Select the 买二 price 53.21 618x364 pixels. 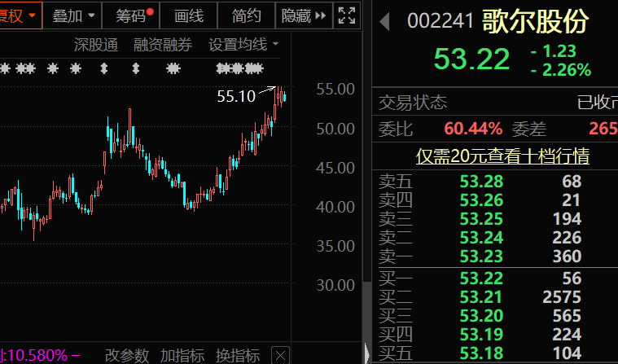tap(482, 297)
